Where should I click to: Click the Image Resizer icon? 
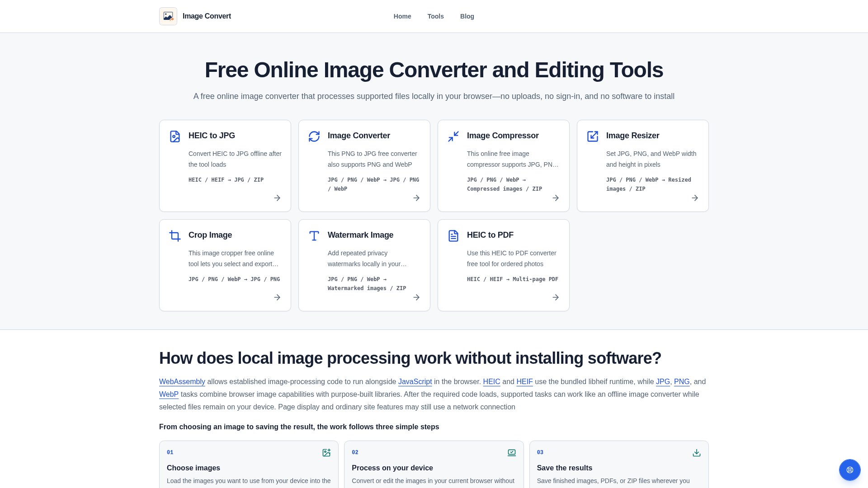pyautogui.click(x=593, y=136)
